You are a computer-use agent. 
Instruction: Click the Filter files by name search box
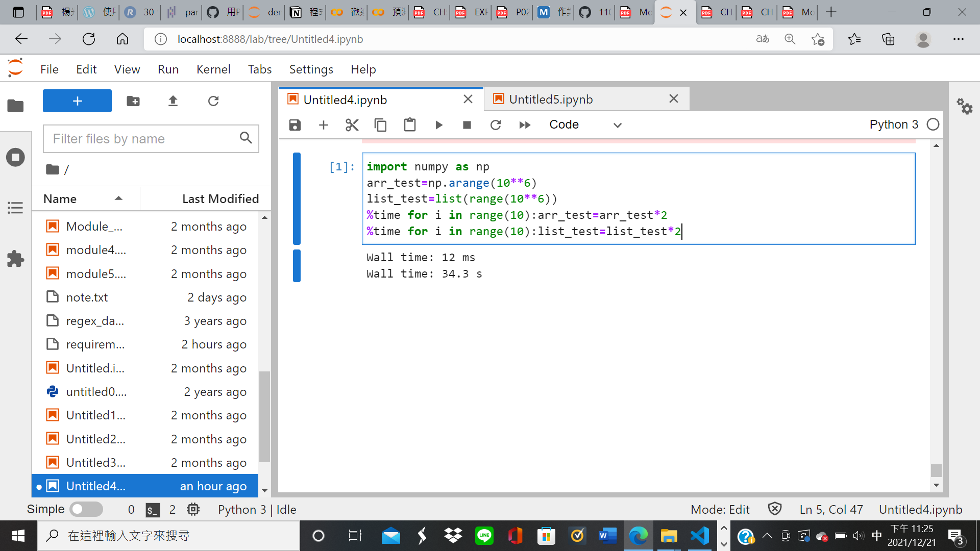pyautogui.click(x=143, y=138)
